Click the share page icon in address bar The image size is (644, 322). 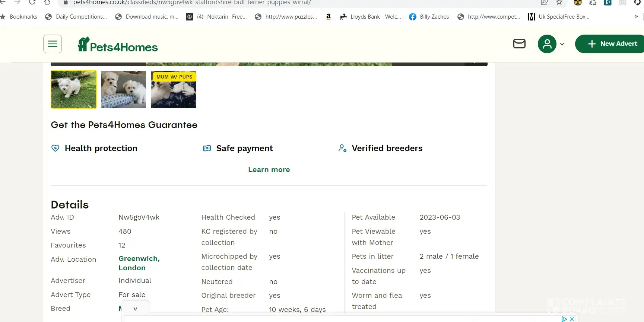click(544, 3)
